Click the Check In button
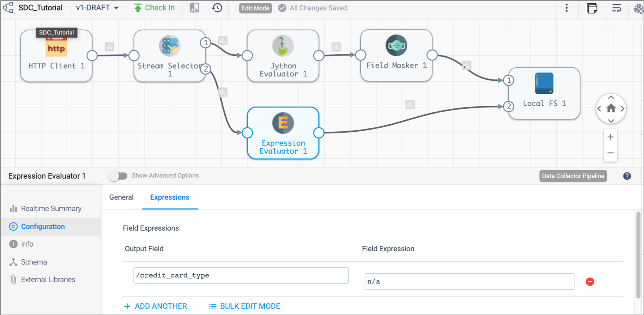 tap(155, 8)
